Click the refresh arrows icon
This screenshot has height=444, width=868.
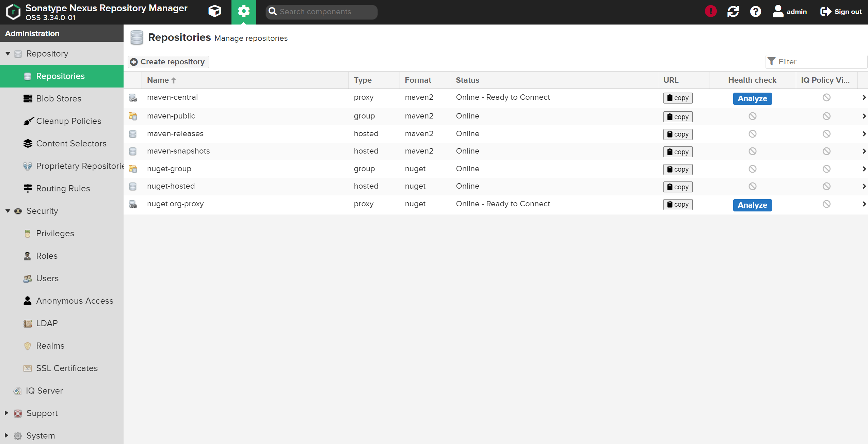coord(733,11)
